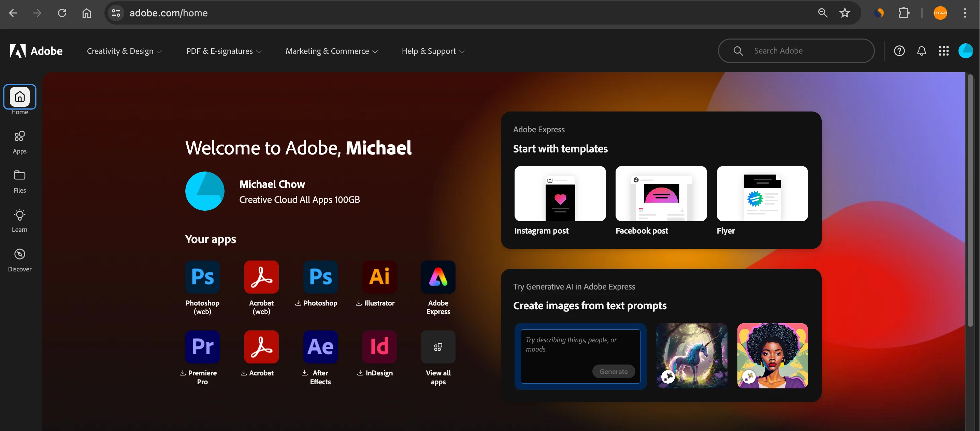Open the Discover sidebar section

19,260
